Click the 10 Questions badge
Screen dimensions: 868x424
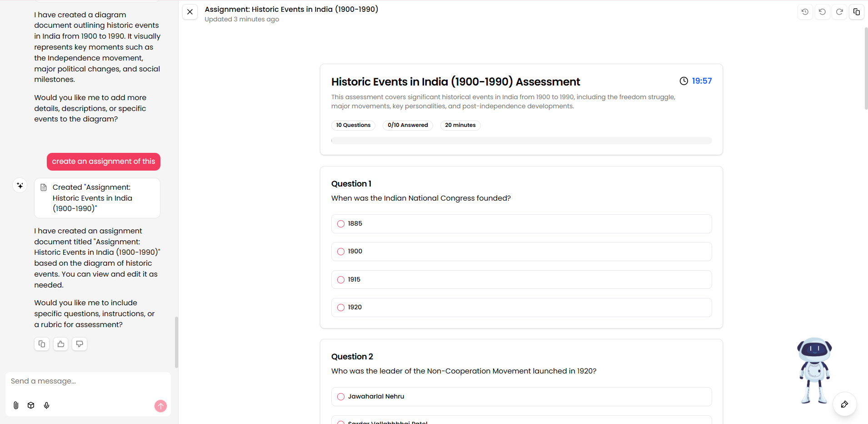point(353,125)
